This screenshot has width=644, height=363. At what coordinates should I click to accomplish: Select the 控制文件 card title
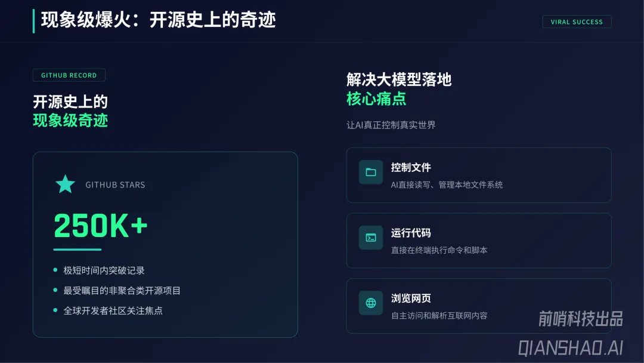point(411,168)
